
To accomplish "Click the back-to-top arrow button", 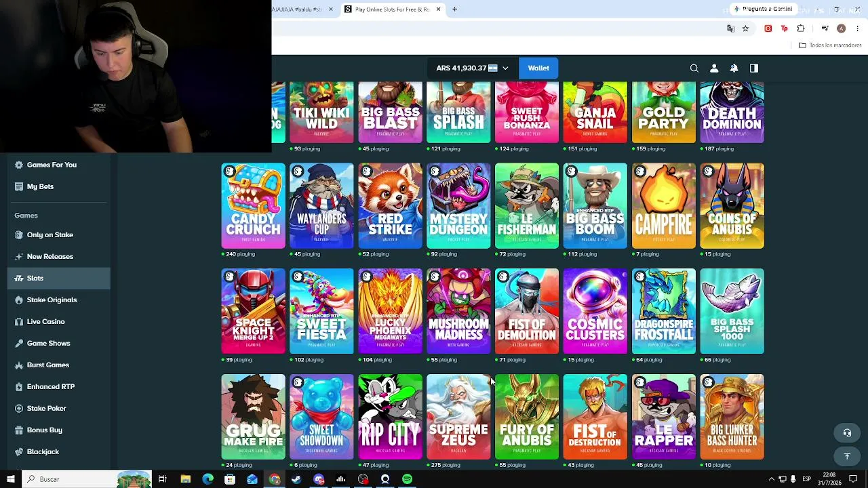I will [x=847, y=456].
